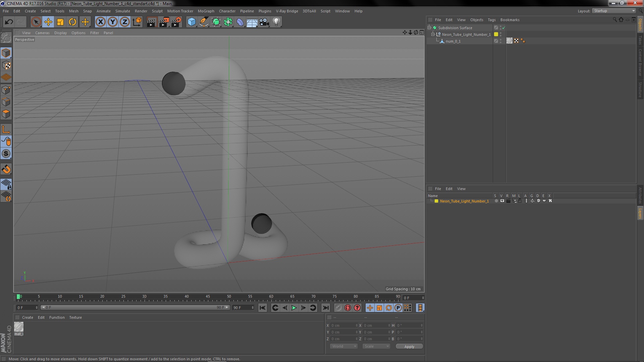Open the MoGraph menu
The height and width of the screenshot is (362, 644).
206,11
